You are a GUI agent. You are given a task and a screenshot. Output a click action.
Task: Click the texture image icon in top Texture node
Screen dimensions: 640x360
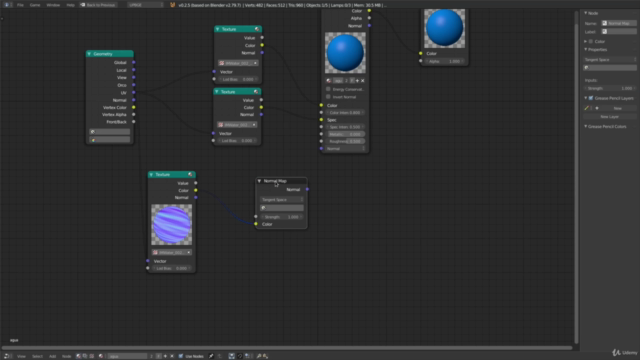tap(222, 63)
